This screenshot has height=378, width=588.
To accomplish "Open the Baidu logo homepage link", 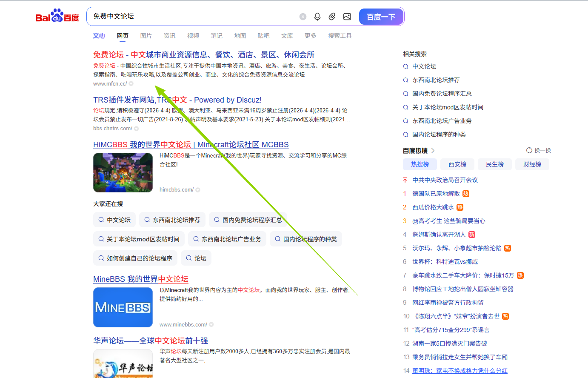I will click(57, 16).
